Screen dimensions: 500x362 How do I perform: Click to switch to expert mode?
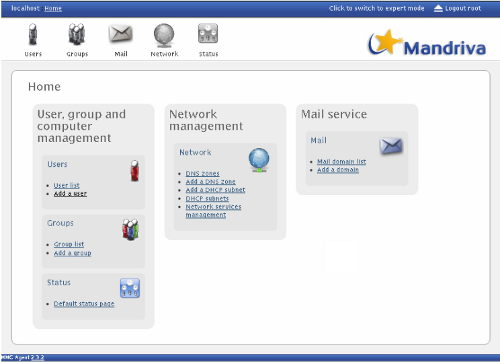tap(376, 8)
